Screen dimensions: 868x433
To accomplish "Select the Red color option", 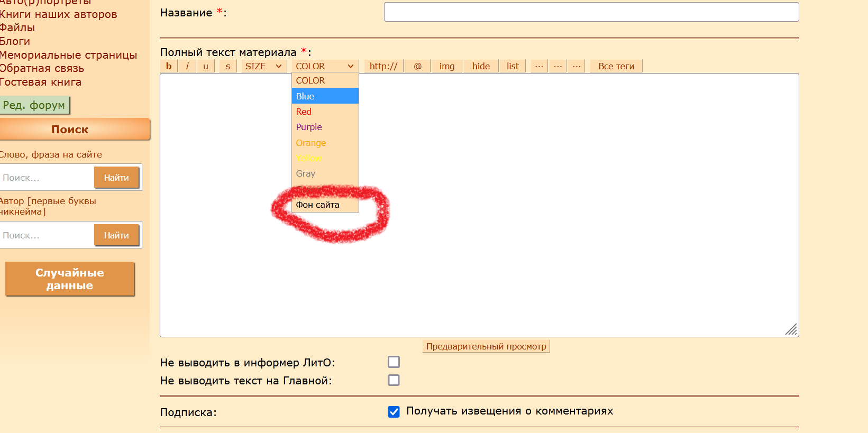I will [x=304, y=112].
